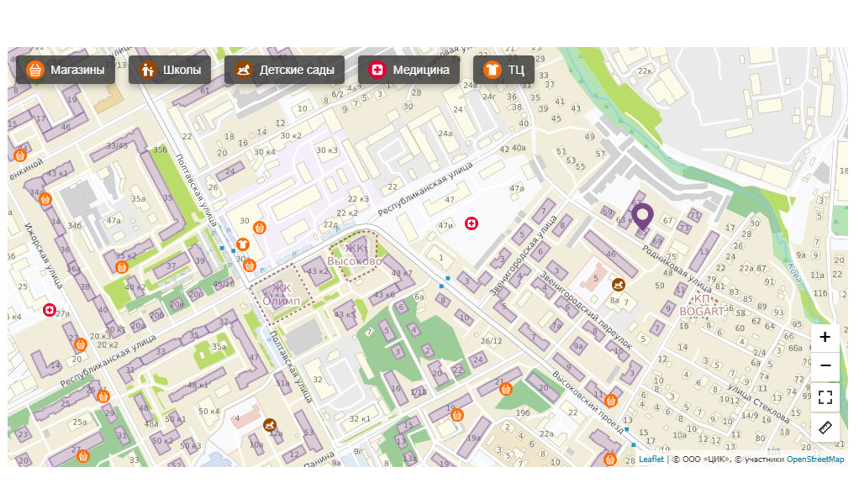Select the kindergarten marker near building 12а

[270, 425]
